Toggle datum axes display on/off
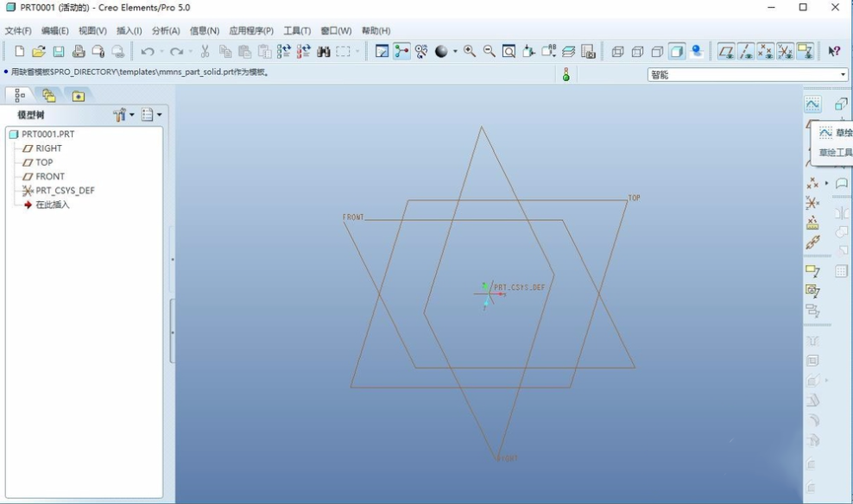 [x=746, y=52]
